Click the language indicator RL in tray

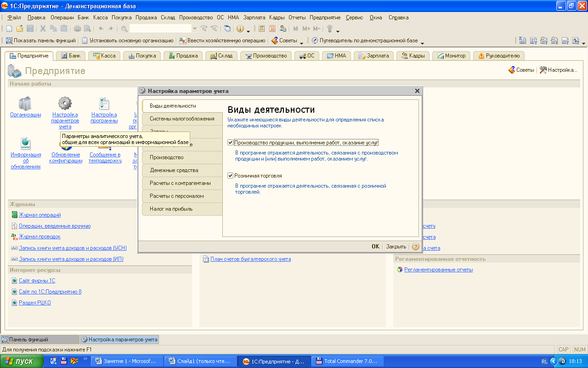coord(544,362)
